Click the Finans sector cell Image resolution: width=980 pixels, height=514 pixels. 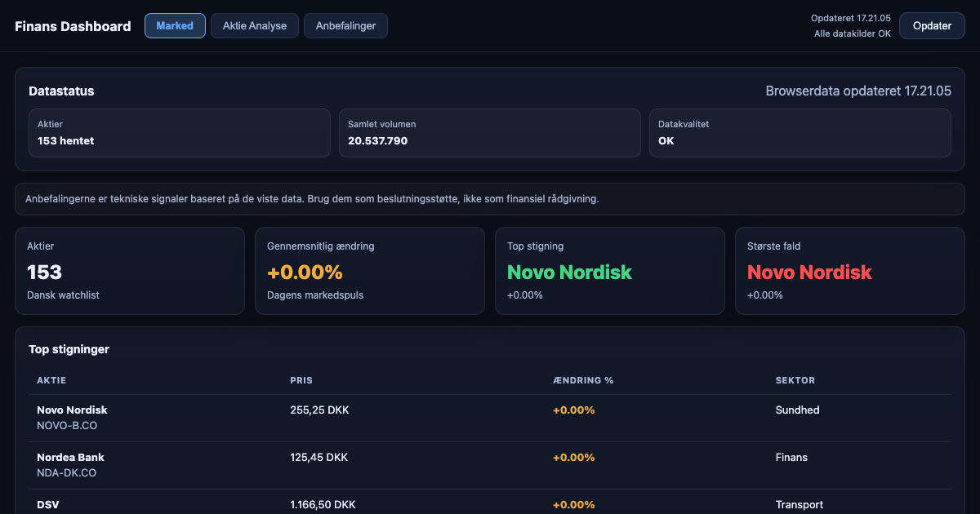(791, 458)
